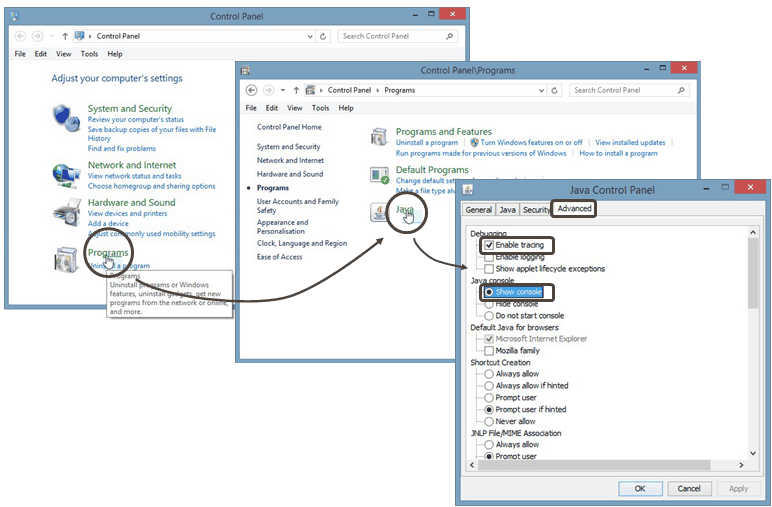
Task: Open Uninstall a program link under Programs and Features
Action: (x=427, y=142)
